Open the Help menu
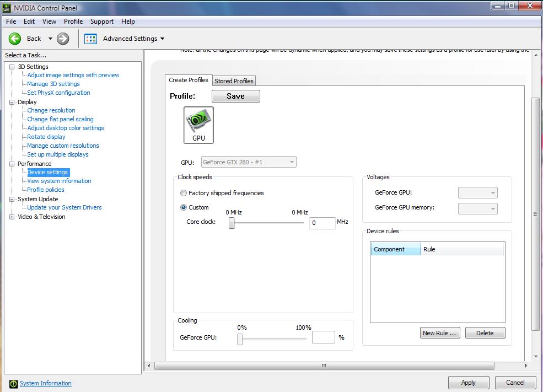Viewport: 543px width, 392px height. 128,22
